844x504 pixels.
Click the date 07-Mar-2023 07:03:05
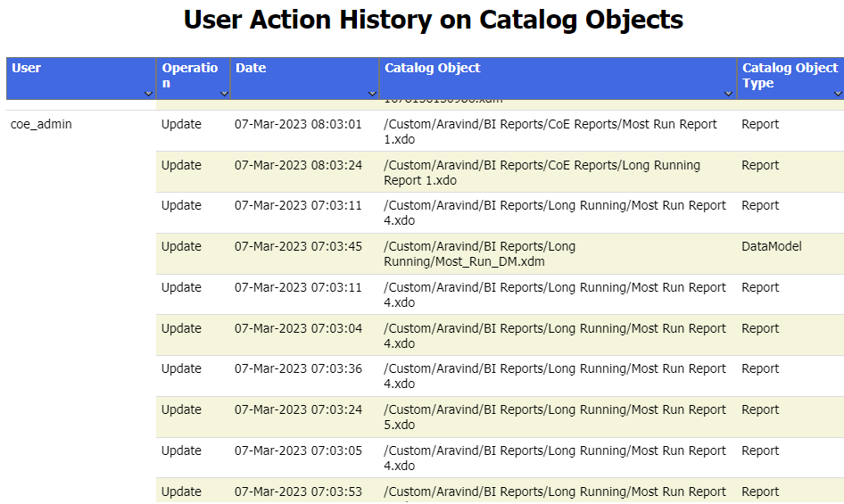point(298,450)
